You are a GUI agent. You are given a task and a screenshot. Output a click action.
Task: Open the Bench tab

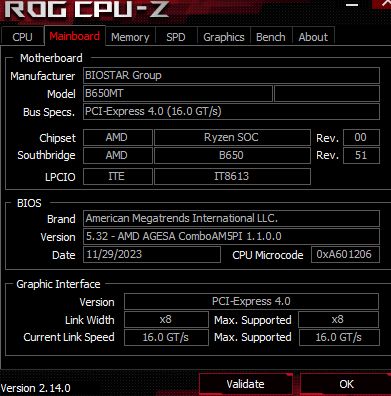point(271,37)
